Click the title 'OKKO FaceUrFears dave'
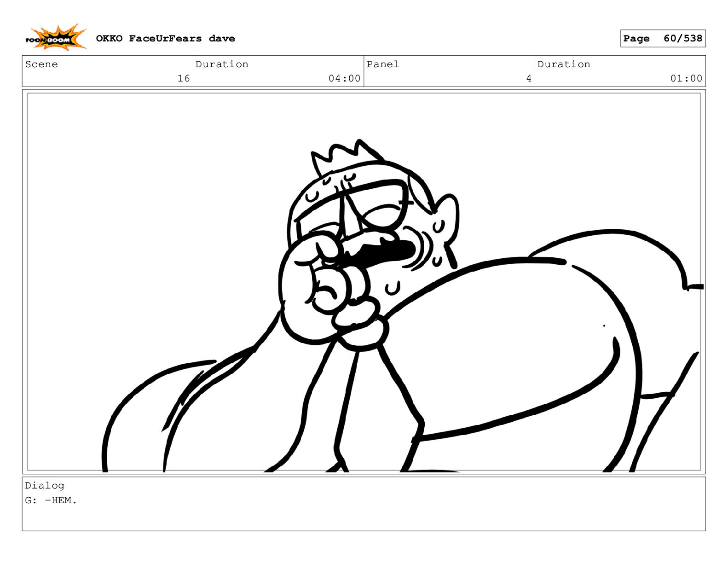Viewport: 728px width, 564px height. pos(165,39)
